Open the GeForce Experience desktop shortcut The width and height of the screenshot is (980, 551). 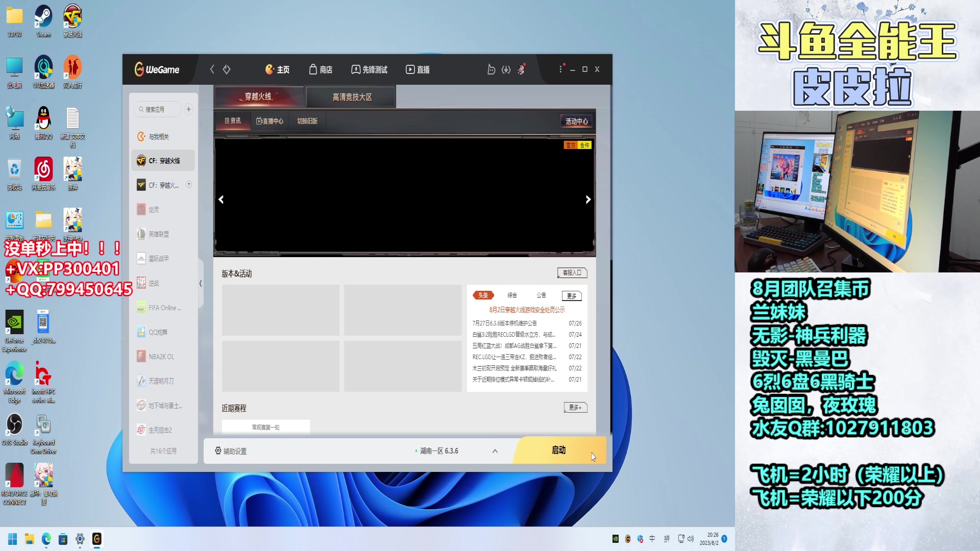coord(14,331)
